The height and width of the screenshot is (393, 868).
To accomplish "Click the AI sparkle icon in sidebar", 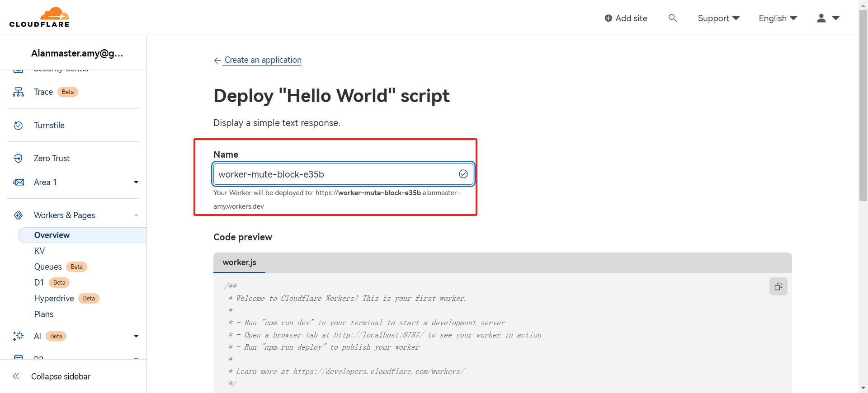I will click(x=18, y=336).
